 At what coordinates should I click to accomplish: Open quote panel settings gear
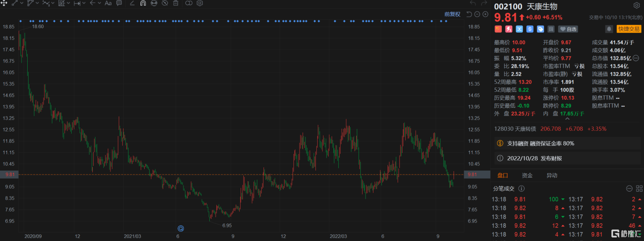click(637, 6)
